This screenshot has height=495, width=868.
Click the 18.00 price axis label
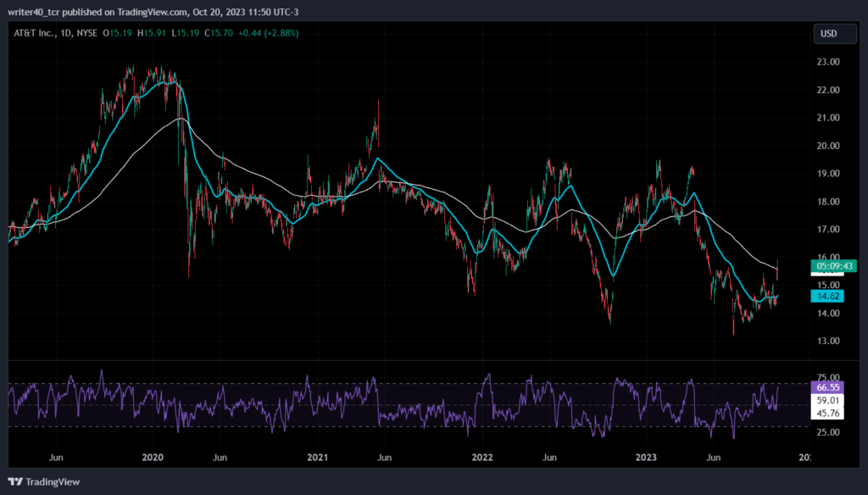(828, 202)
